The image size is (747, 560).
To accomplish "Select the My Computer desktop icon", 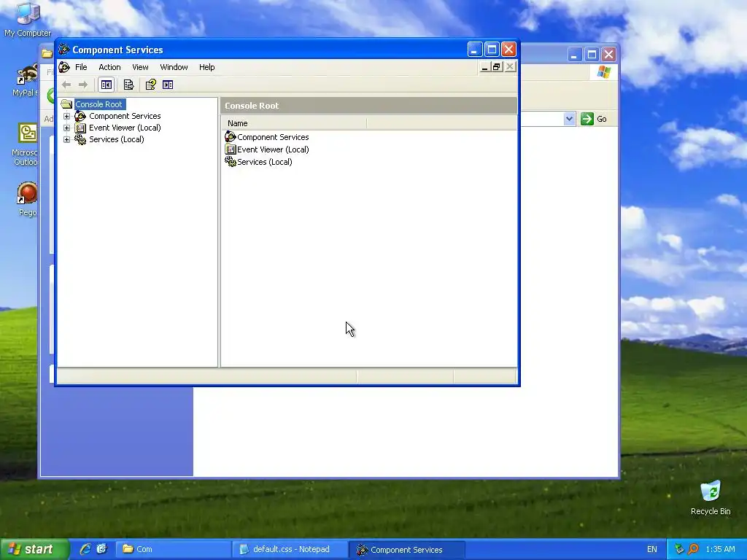I will [x=28, y=20].
